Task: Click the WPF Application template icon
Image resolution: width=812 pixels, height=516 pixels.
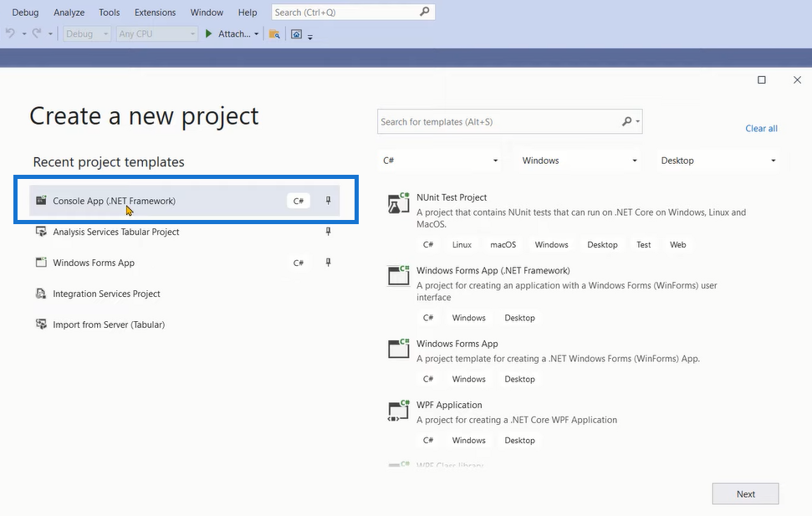Action: [x=399, y=411]
